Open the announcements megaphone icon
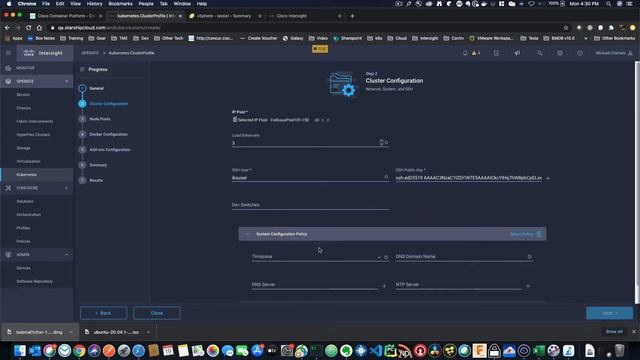640x360 pixels. 517,53
